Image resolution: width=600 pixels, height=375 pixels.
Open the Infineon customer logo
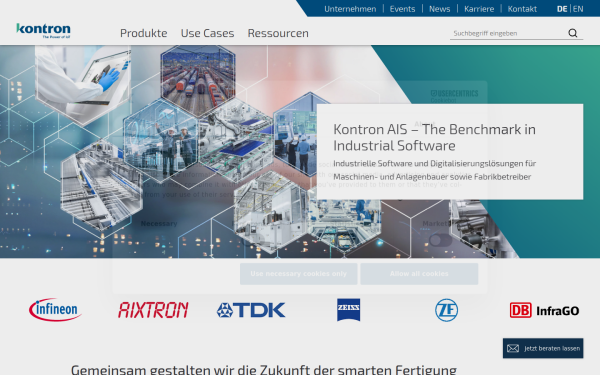pos(55,310)
